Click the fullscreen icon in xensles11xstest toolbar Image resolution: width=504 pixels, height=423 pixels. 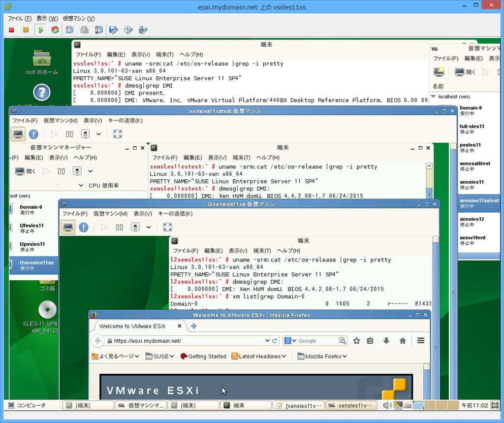click(118, 134)
